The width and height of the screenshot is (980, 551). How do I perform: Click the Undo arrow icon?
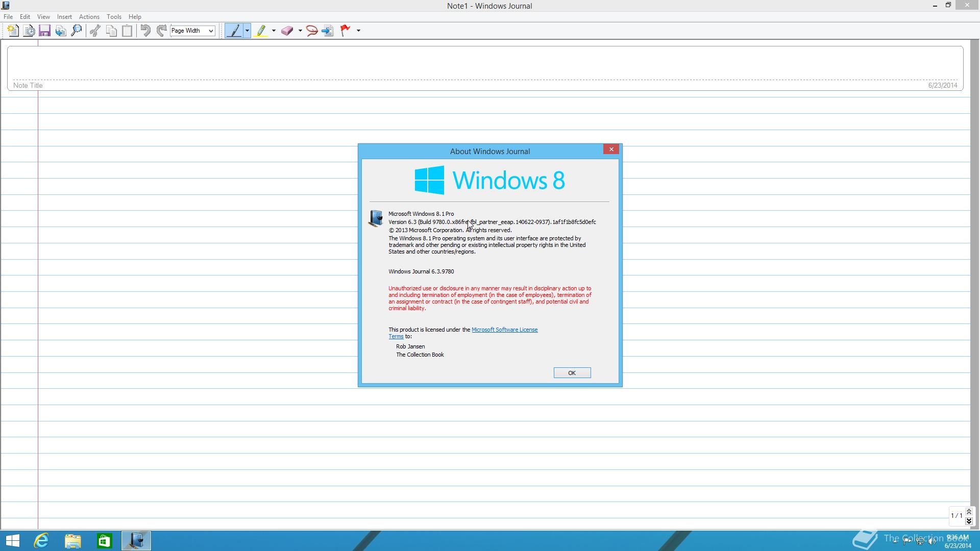point(145,31)
